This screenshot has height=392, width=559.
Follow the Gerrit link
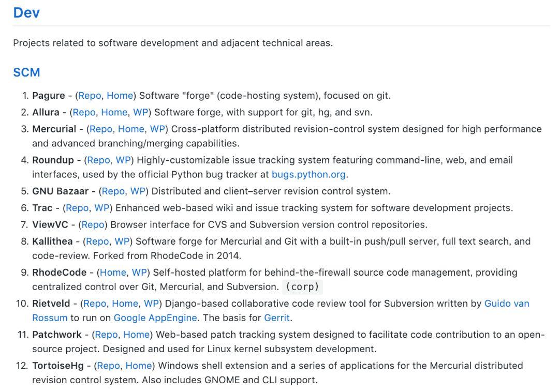[x=276, y=317]
